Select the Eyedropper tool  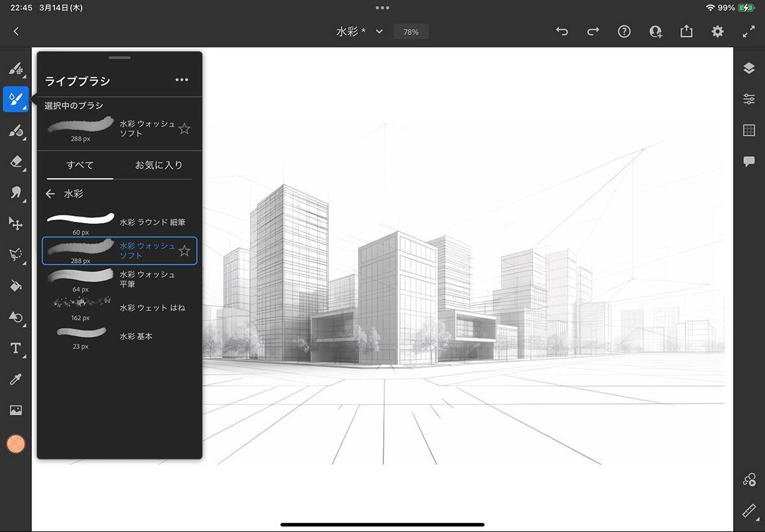click(16, 379)
